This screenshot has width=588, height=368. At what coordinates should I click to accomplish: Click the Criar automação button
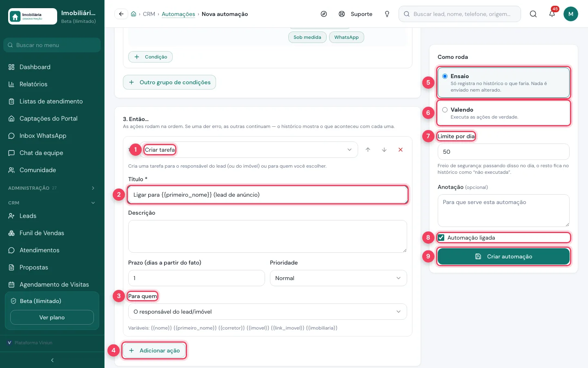pos(503,256)
